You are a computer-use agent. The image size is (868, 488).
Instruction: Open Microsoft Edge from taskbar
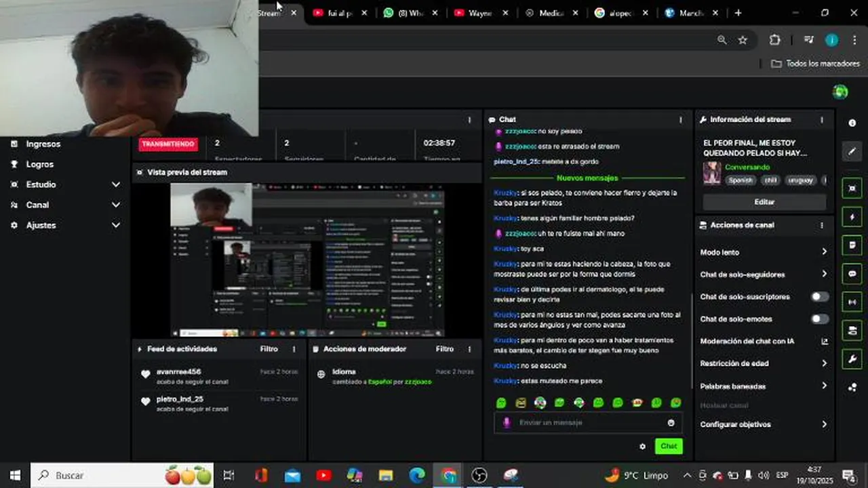point(417,475)
